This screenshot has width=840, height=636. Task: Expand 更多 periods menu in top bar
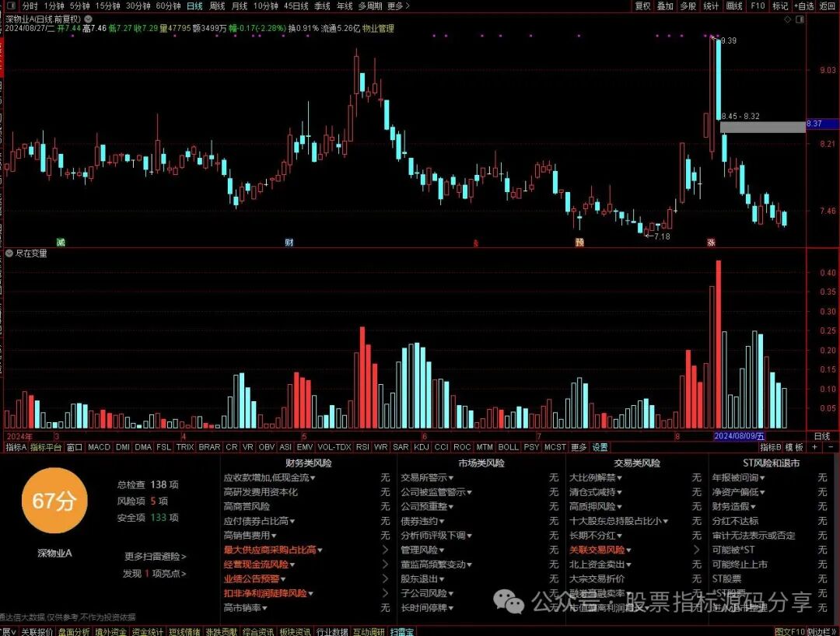click(398, 6)
